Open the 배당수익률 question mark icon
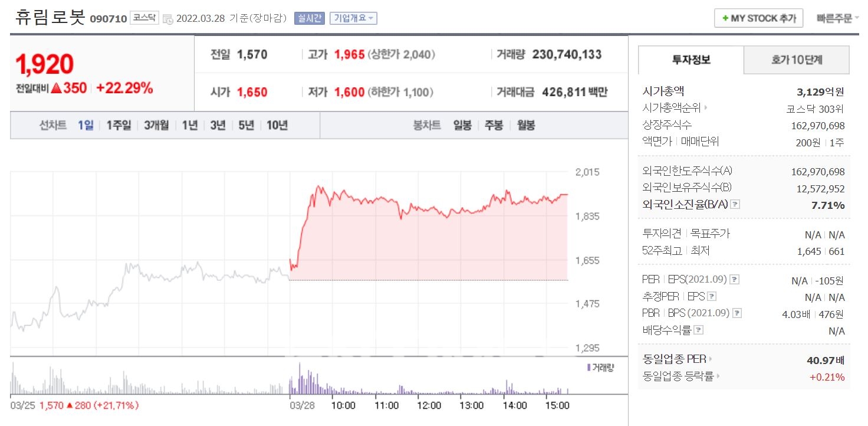The image size is (868, 426). pyautogui.click(x=699, y=330)
